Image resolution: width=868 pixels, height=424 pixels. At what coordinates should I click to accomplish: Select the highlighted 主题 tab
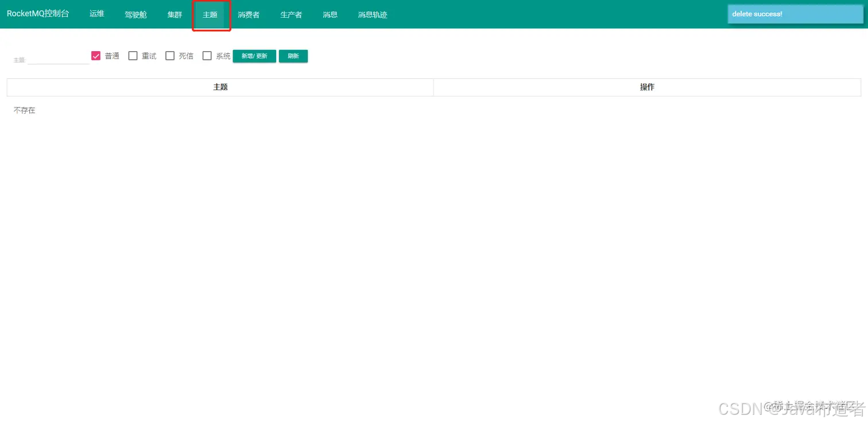tap(211, 15)
